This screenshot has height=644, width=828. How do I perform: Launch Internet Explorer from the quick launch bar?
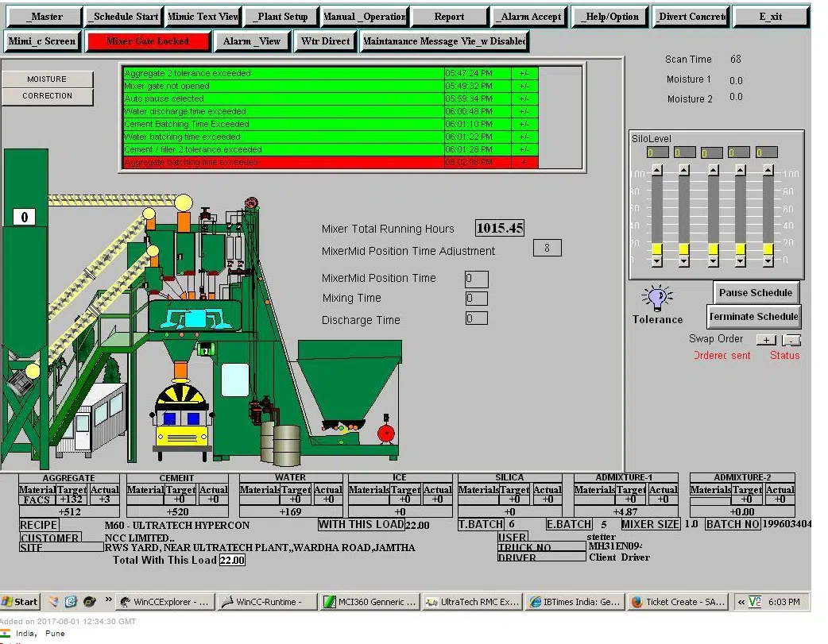[70, 601]
